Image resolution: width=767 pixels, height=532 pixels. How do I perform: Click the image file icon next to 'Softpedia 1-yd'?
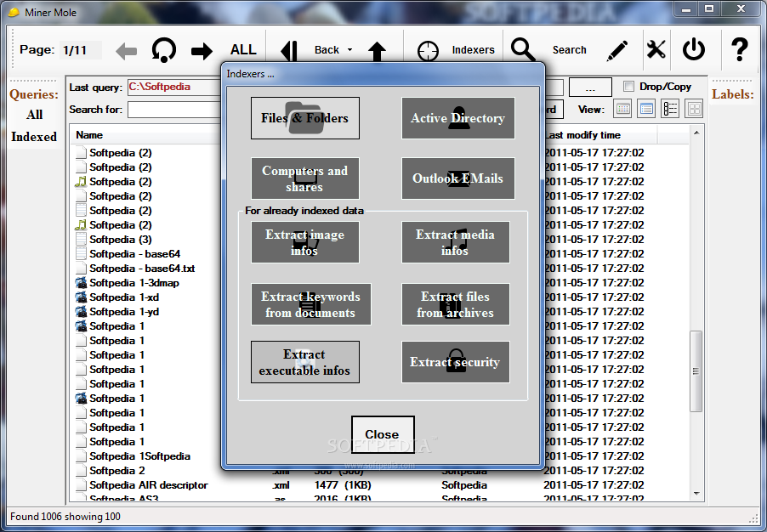click(x=81, y=312)
